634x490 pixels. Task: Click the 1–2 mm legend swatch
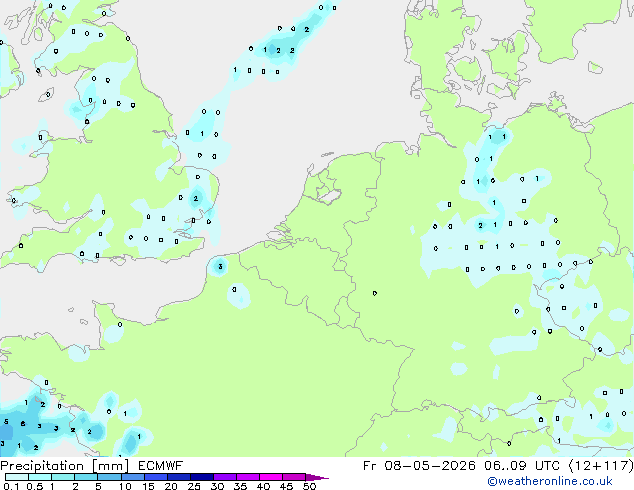click(63, 477)
